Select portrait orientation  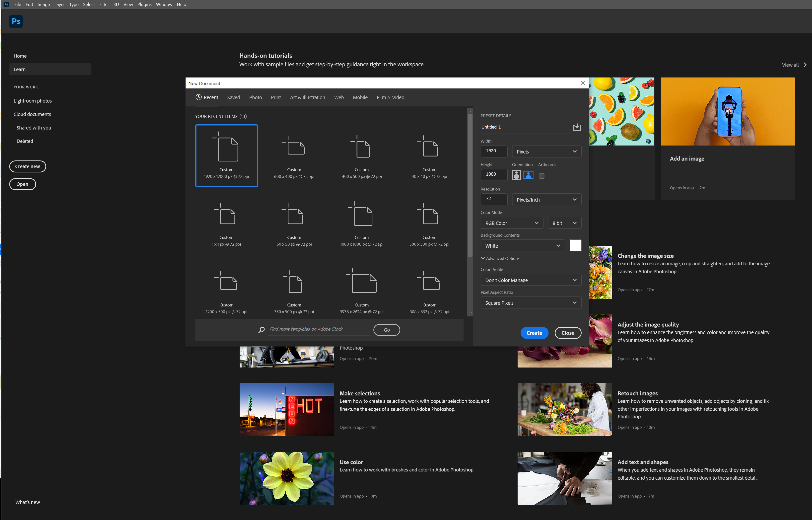point(516,175)
